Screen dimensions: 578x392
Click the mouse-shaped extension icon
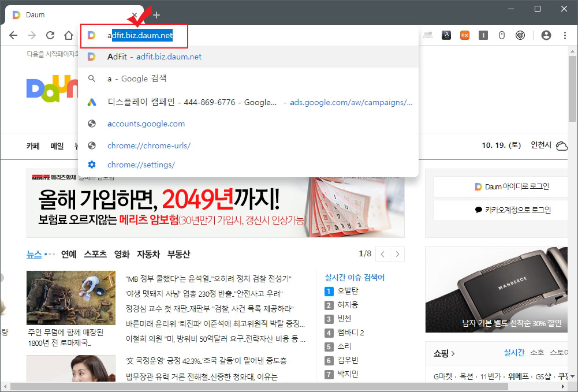coord(502,35)
